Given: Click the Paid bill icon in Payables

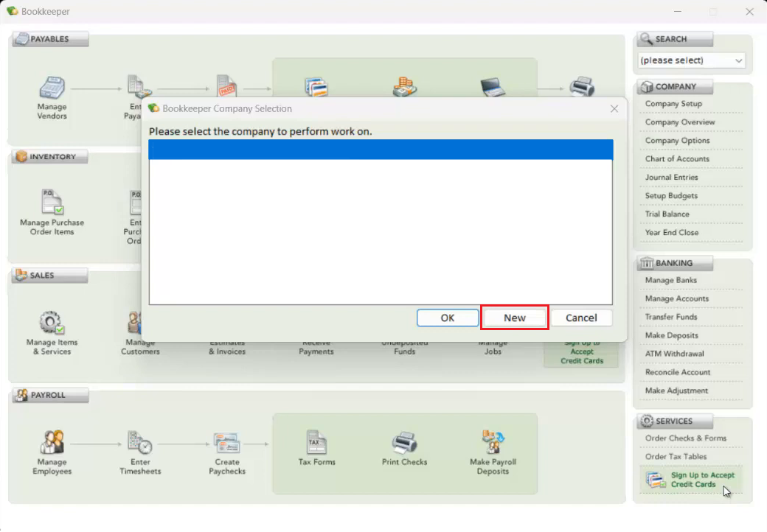Looking at the screenshot, I should [x=227, y=85].
